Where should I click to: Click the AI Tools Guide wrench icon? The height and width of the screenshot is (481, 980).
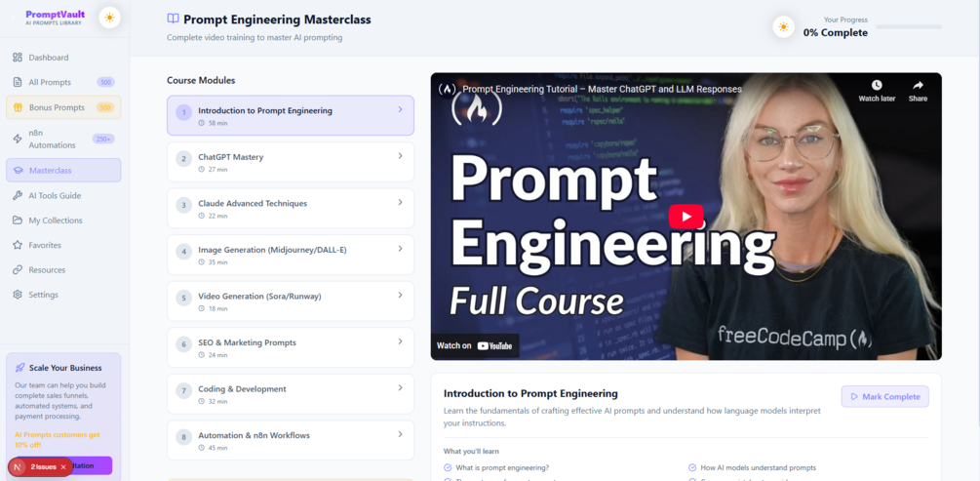18,196
